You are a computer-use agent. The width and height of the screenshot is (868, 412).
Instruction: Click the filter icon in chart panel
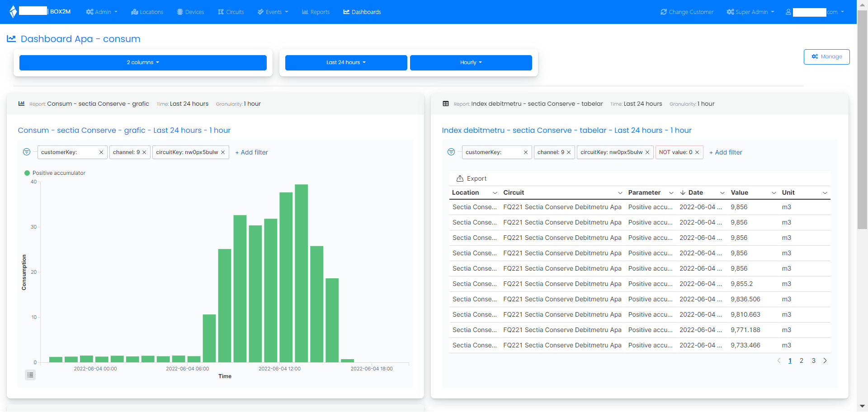pos(27,152)
